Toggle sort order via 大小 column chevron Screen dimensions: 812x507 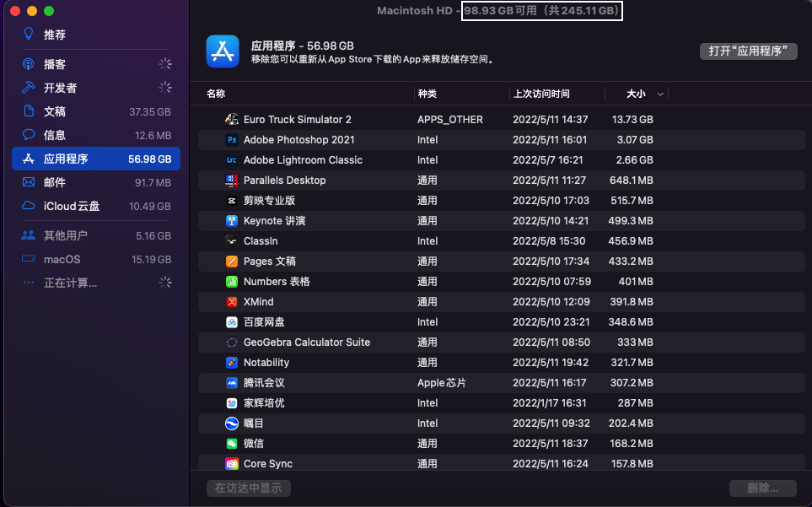660,94
